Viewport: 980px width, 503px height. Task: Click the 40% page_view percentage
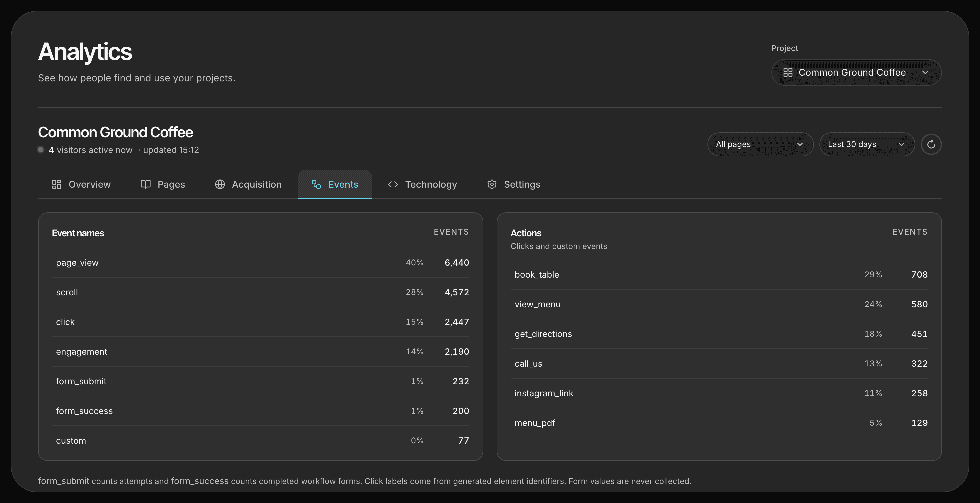(414, 263)
